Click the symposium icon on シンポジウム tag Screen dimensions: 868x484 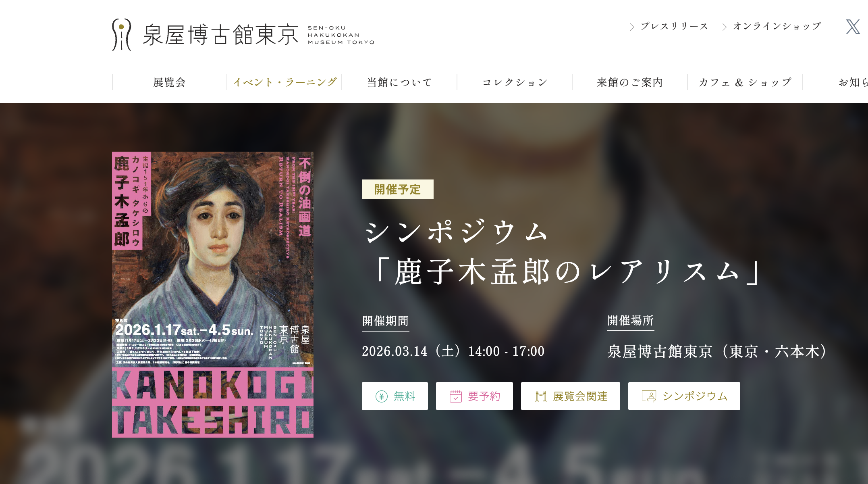pos(649,396)
